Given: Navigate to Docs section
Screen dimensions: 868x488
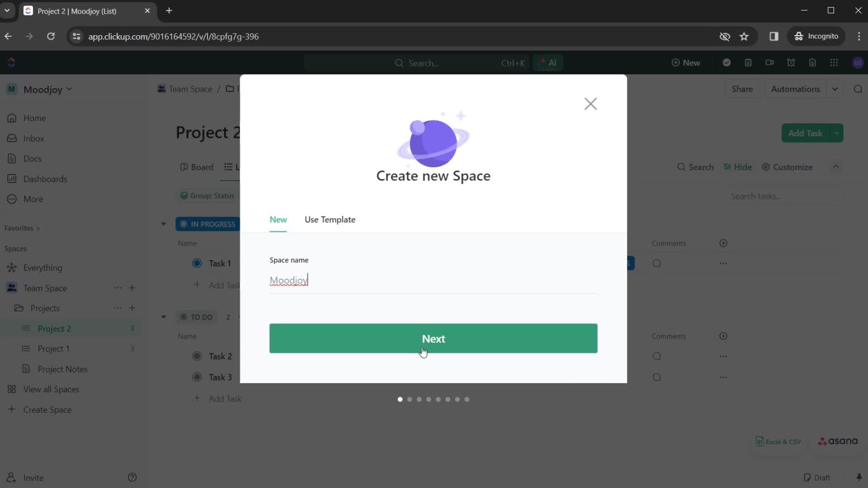Looking at the screenshot, I should click(x=32, y=159).
